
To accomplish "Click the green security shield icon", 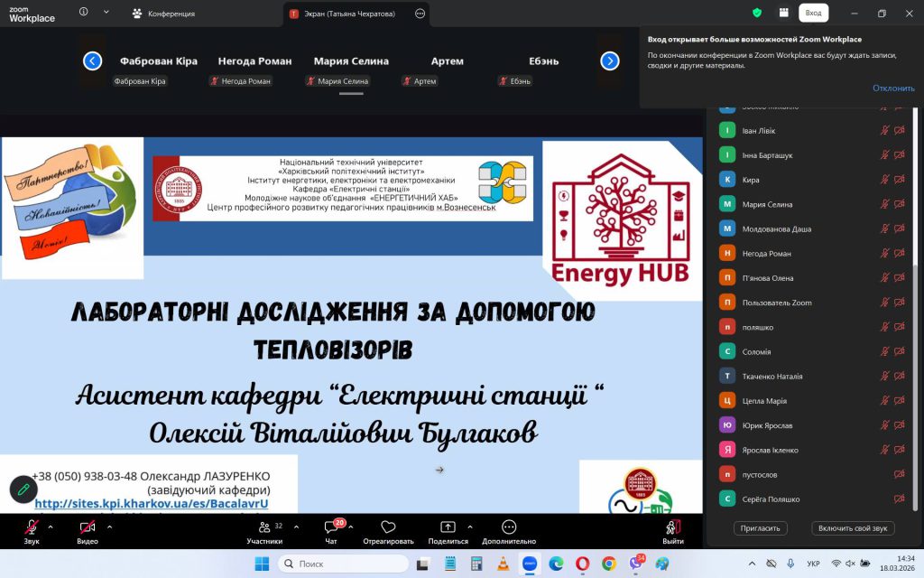I will pos(756,13).
